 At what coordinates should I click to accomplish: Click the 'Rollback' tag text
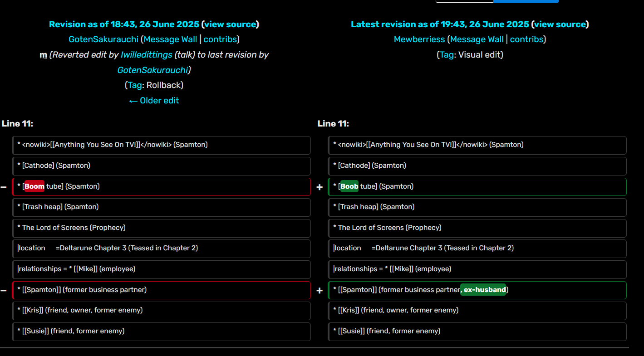[x=163, y=85]
